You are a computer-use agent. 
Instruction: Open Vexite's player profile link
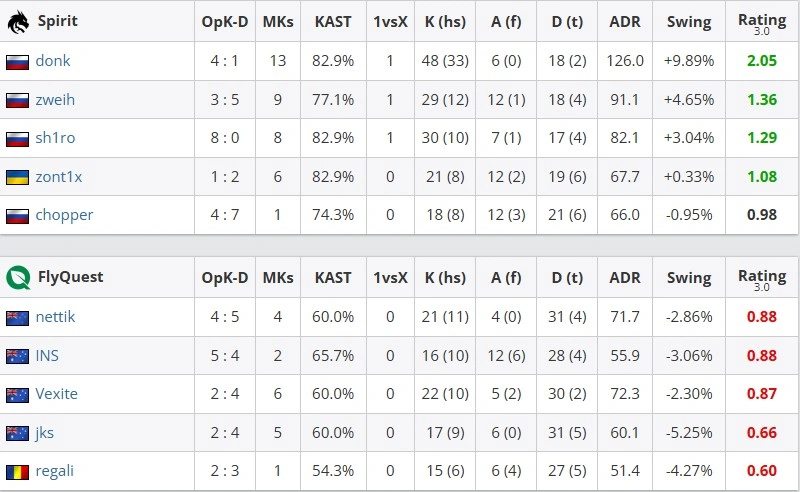point(57,394)
